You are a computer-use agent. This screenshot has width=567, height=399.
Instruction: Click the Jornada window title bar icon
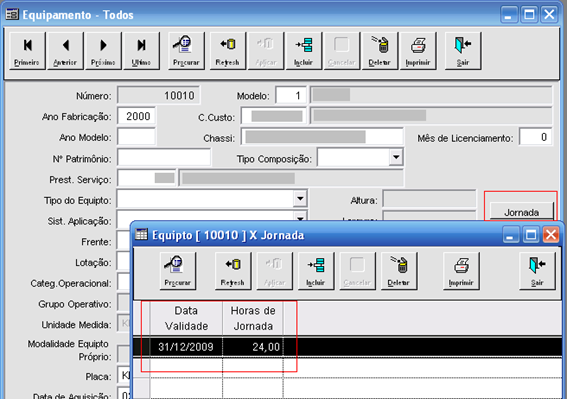coord(141,235)
